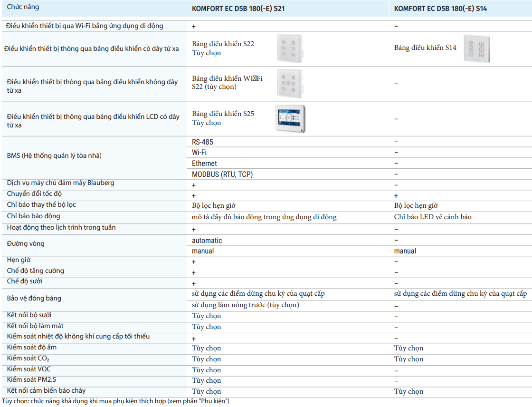Viewport: 532px width, 407px height.
Task: Click the 'automatic' bypass cell
Action: pos(207,241)
